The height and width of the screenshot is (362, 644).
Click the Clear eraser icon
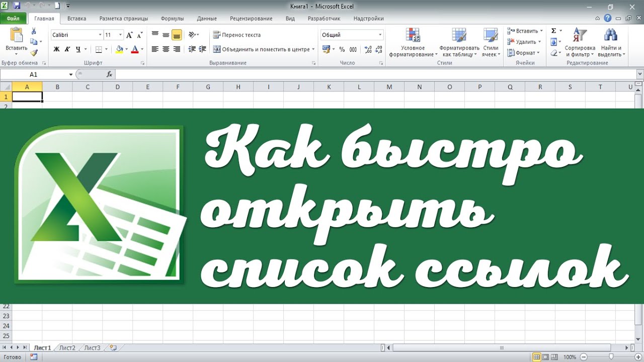tap(553, 53)
